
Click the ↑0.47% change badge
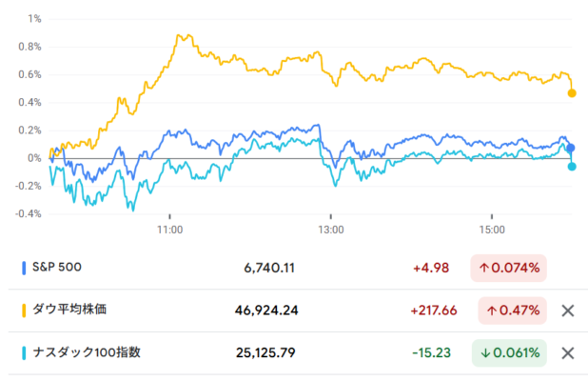pos(510,311)
